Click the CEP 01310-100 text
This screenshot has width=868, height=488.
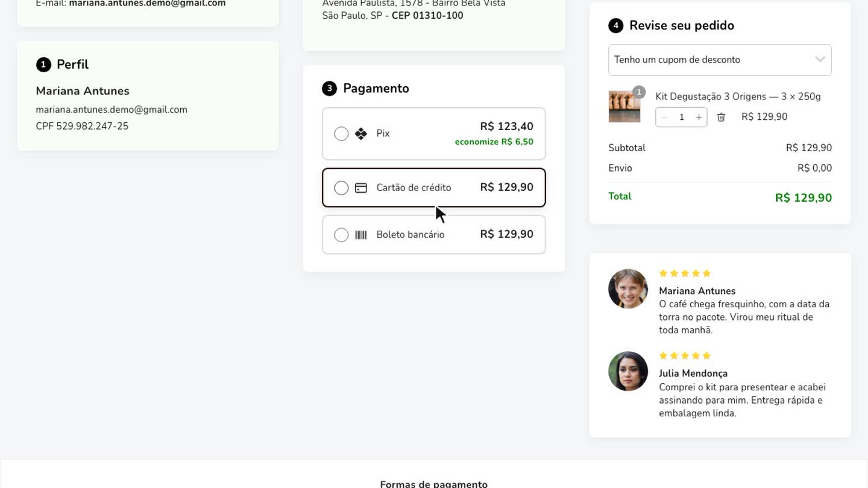(427, 16)
